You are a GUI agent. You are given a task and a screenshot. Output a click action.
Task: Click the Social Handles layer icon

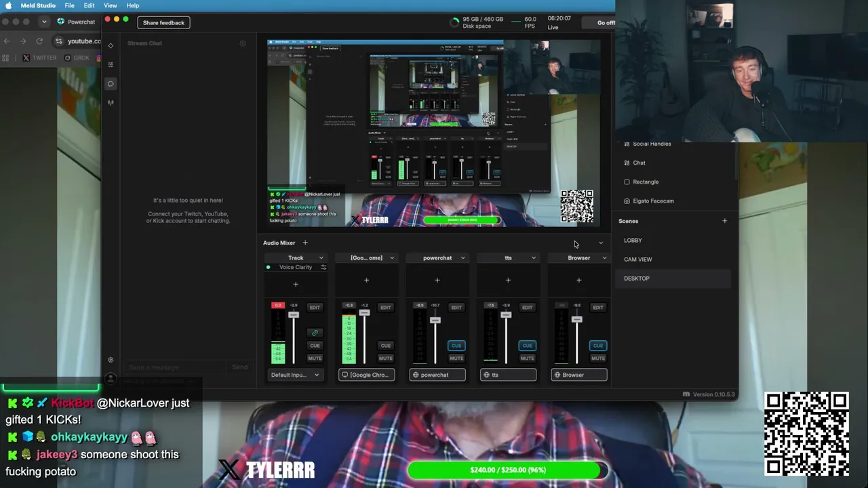pyautogui.click(x=627, y=144)
